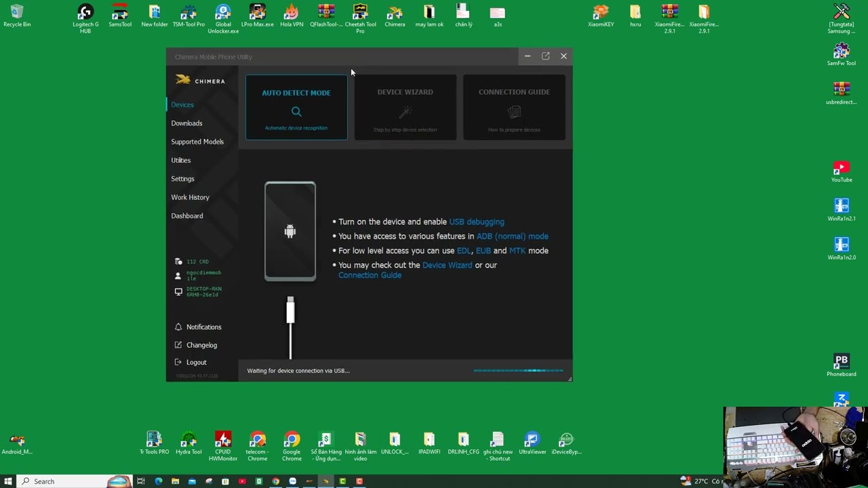Click the Android_M desktop icon
This screenshot has height=488, width=868.
point(17,444)
